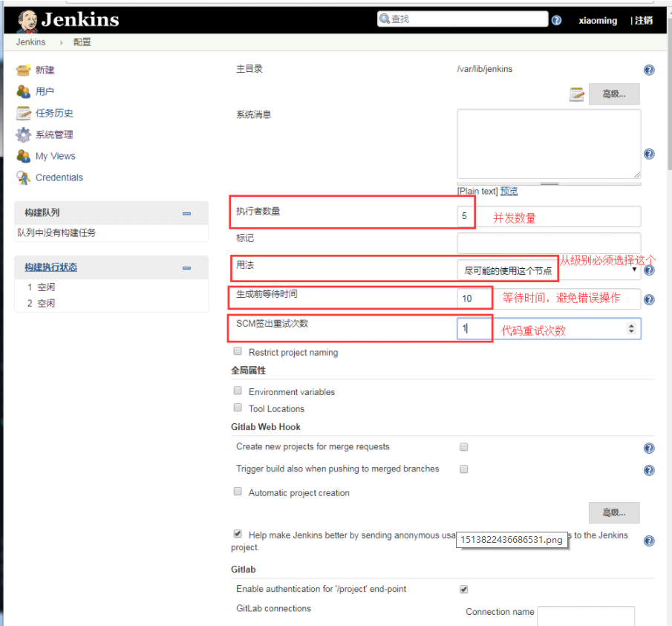Uncheck anonymous usage statistics checkbox
This screenshot has height=626, width=672.
click(238, 534)
